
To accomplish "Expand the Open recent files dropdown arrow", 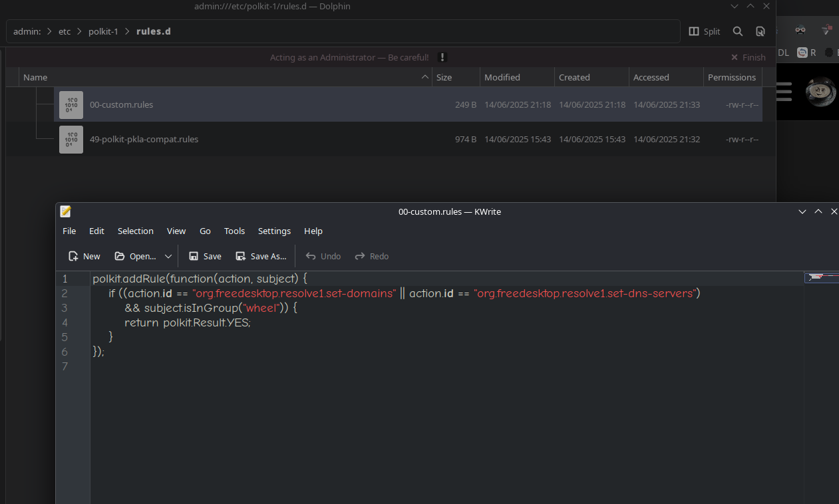I will pos(168,256).
